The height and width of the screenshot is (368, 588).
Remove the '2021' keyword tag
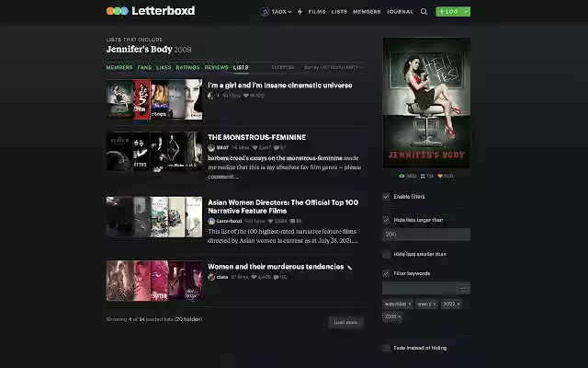tap(399, 316)
